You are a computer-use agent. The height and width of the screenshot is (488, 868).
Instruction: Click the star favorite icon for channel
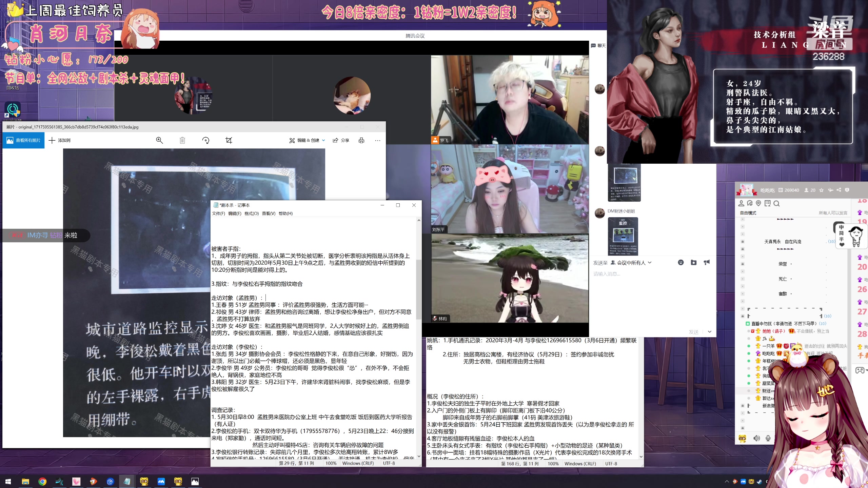pyautogui.click(x=821, y=190)
